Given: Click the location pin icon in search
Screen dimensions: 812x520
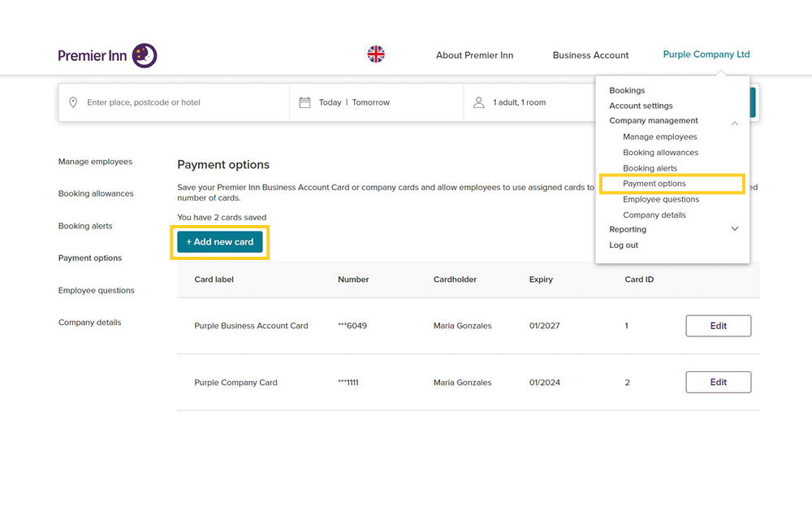Looking at the screenshot, I should [x=73, y=102].
